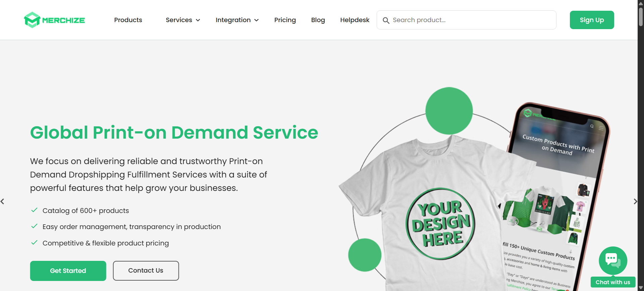Click the Merchize logo
The height and width of the screenshot is (291, 644).
[x=54, y=20]
